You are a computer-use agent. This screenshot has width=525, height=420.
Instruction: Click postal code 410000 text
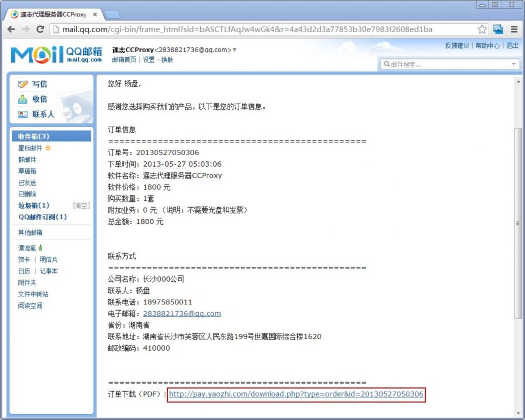pos(157,348)
